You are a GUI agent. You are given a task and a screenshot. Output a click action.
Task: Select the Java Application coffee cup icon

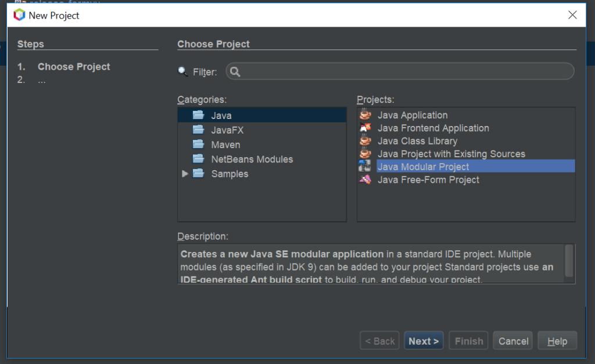tap(365, 115)
